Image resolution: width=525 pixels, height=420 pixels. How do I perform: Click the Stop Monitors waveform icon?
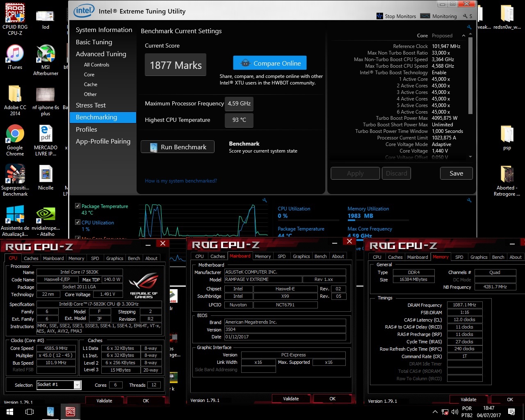[380, 16]
